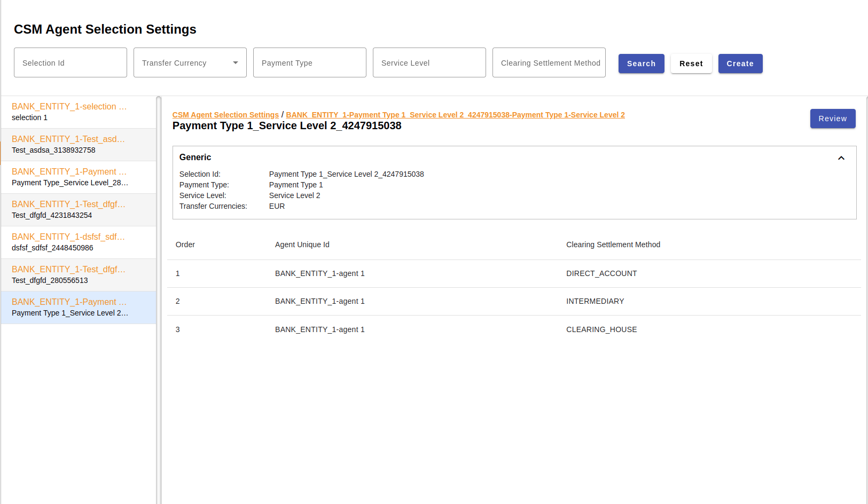Collapse the Generic section chevron
Screen dimensions: 868x504
[x=841, y=158]
